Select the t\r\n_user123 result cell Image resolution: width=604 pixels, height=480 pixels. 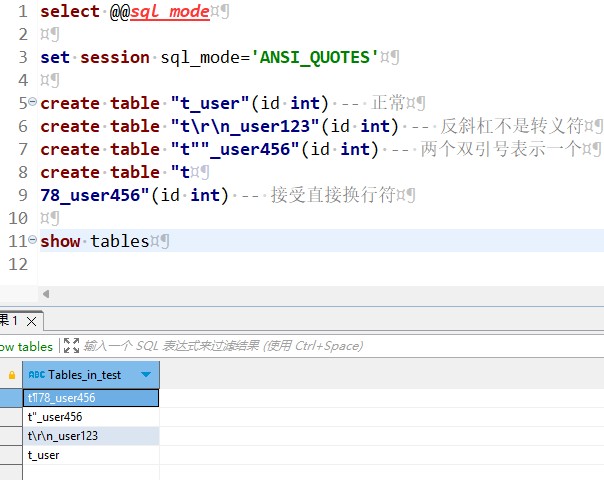[x=90, y=436]
